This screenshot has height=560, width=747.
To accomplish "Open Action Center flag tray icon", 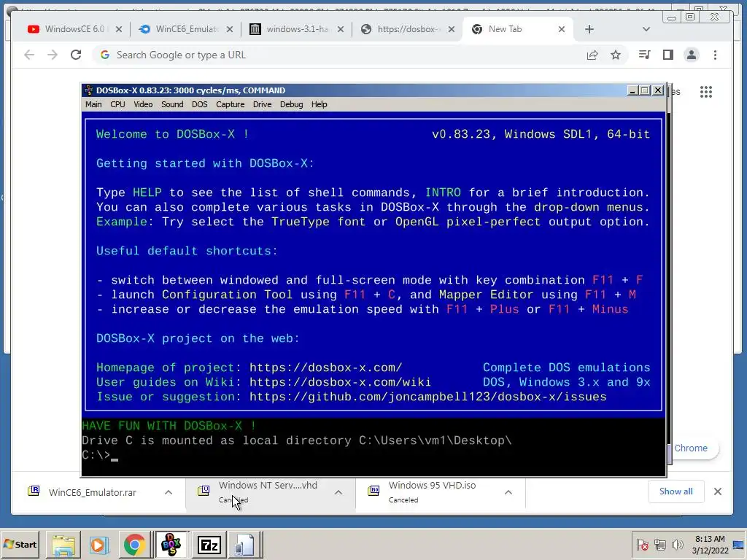I will [642, 545].
